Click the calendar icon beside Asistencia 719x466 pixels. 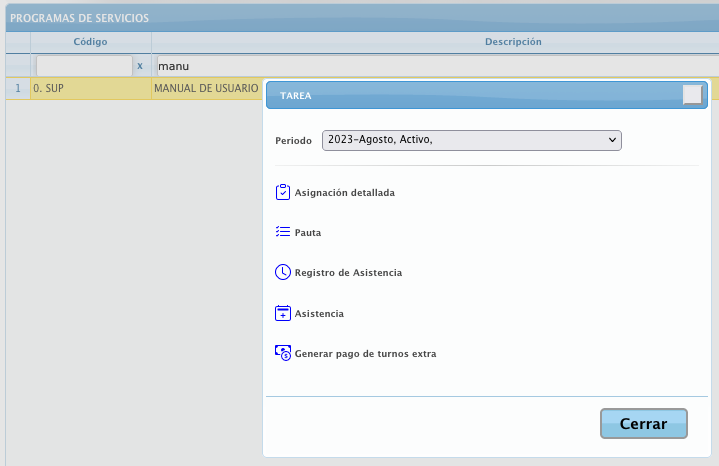point(282,313)
